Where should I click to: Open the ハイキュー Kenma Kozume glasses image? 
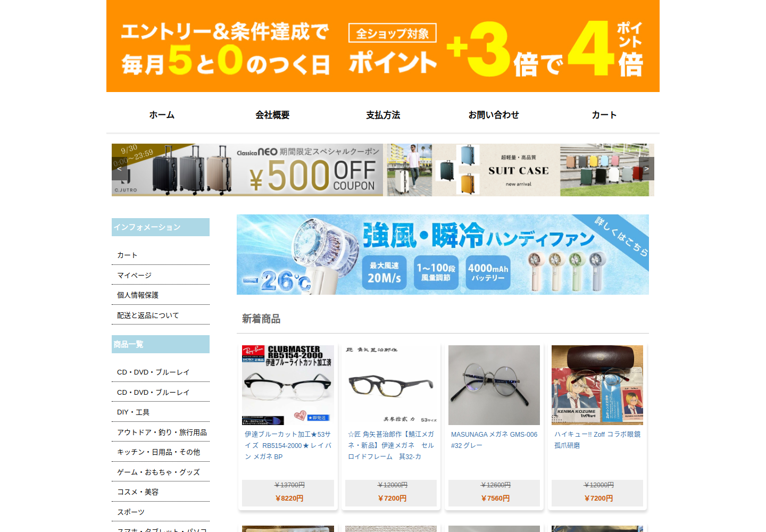[x=597, y=385]
